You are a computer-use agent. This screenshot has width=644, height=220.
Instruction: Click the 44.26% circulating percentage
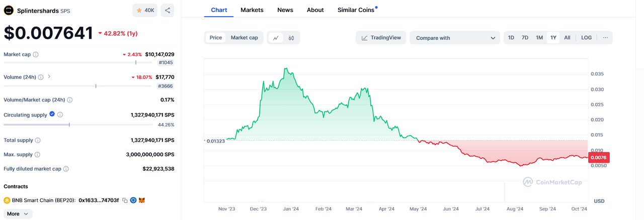pos(166,125)
